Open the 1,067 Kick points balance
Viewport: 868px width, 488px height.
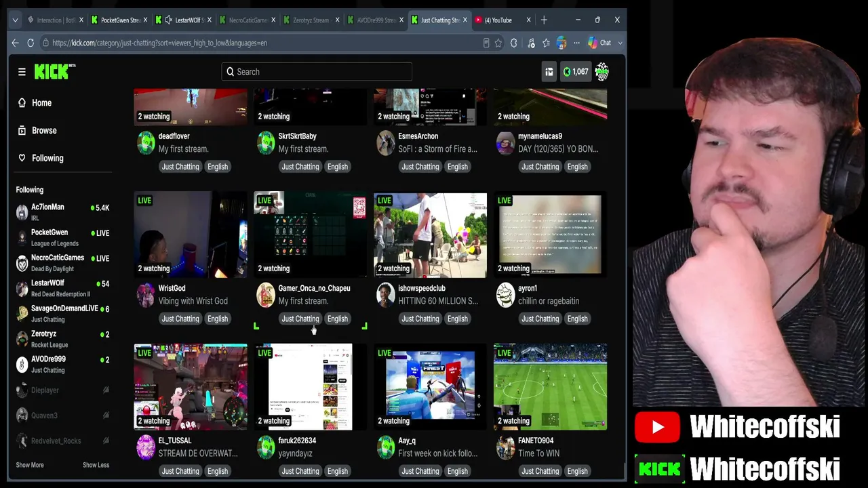(576, 72)
